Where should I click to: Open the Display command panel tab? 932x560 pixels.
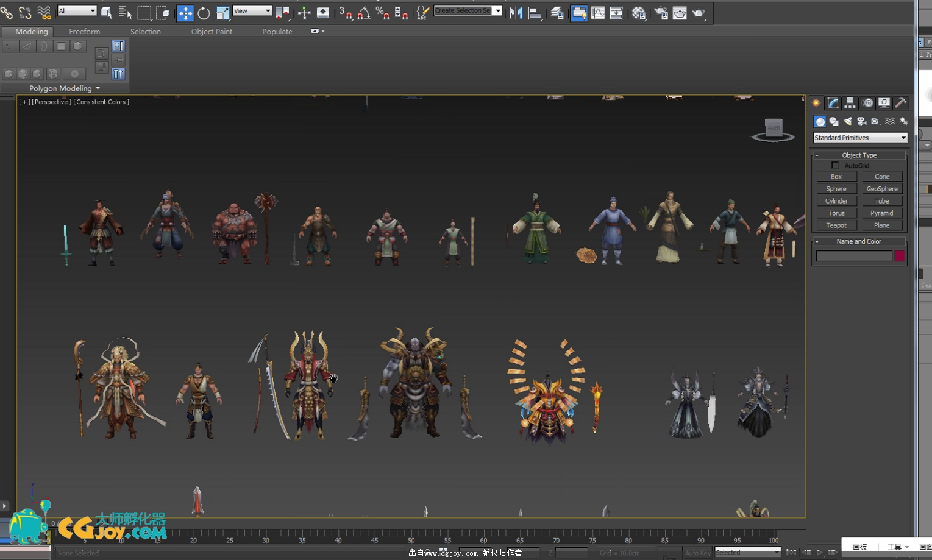[x=884, y=103]
